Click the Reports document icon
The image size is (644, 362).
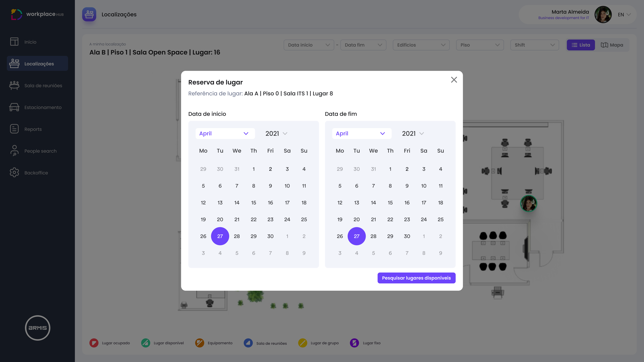pos(14,129)
